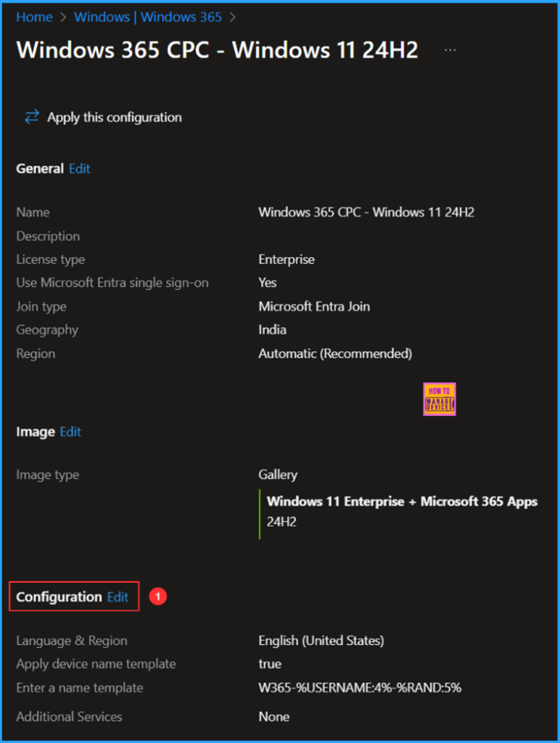Click the 24H2 image version text

click(x=281, y=522)
